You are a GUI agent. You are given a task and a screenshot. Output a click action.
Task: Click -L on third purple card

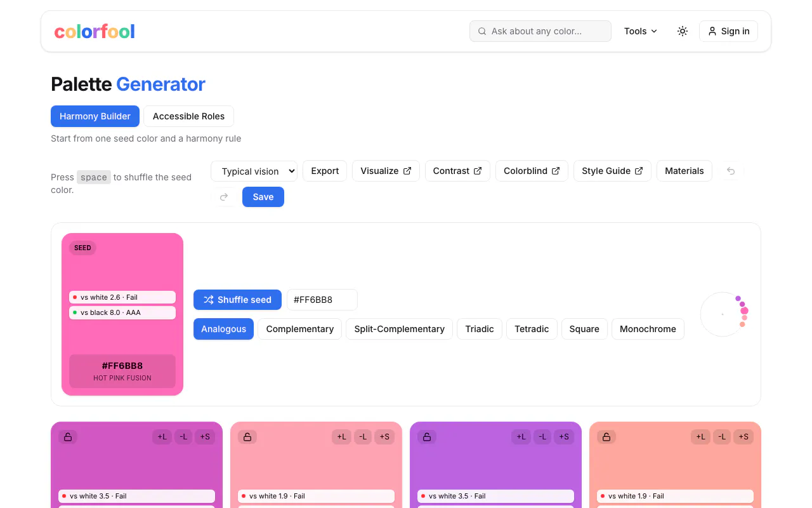click(542, 437)
